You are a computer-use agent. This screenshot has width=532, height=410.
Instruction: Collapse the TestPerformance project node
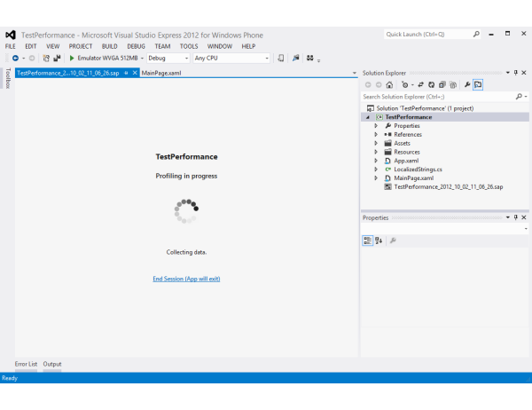coord(368,117)
